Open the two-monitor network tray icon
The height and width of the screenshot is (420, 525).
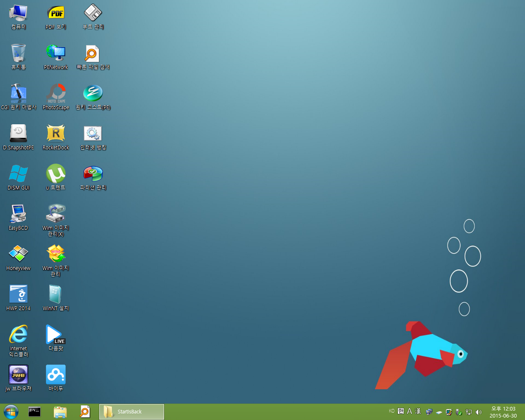click(x=429, y=412)
